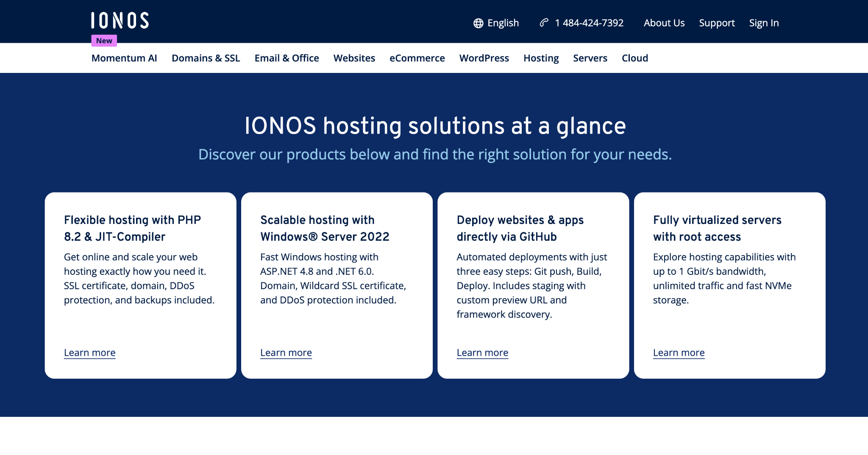Open the About Us page

[664, 23]
